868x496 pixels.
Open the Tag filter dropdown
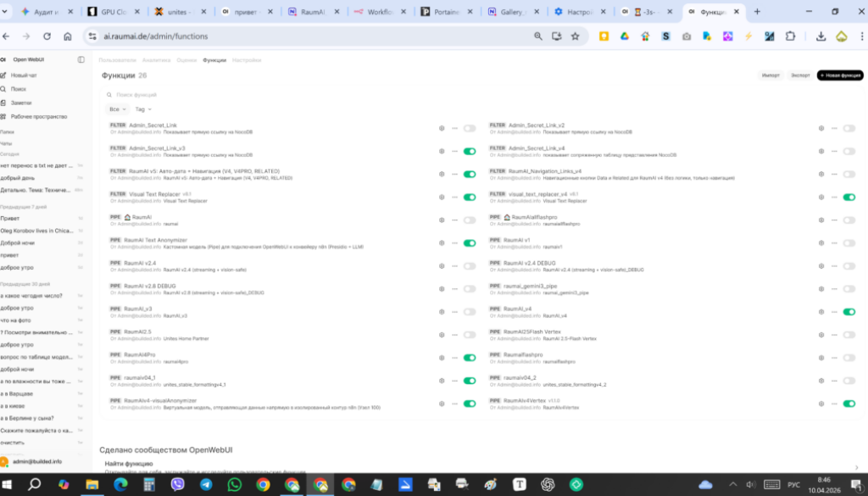pos(143,109)
